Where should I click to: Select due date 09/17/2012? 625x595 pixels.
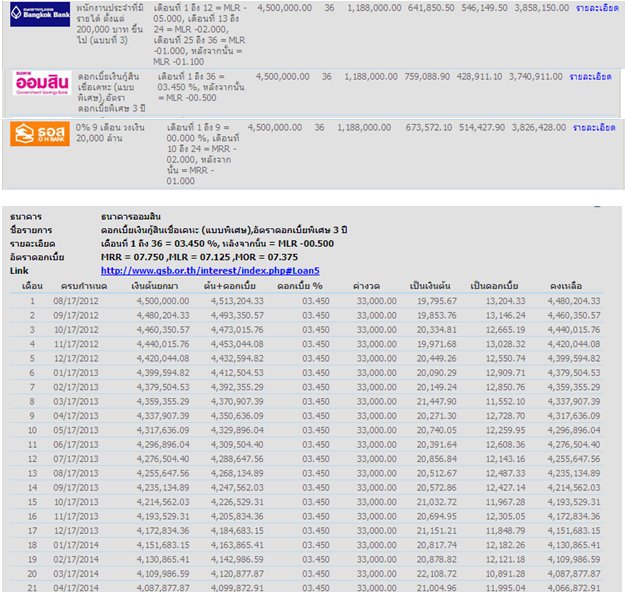76,315
